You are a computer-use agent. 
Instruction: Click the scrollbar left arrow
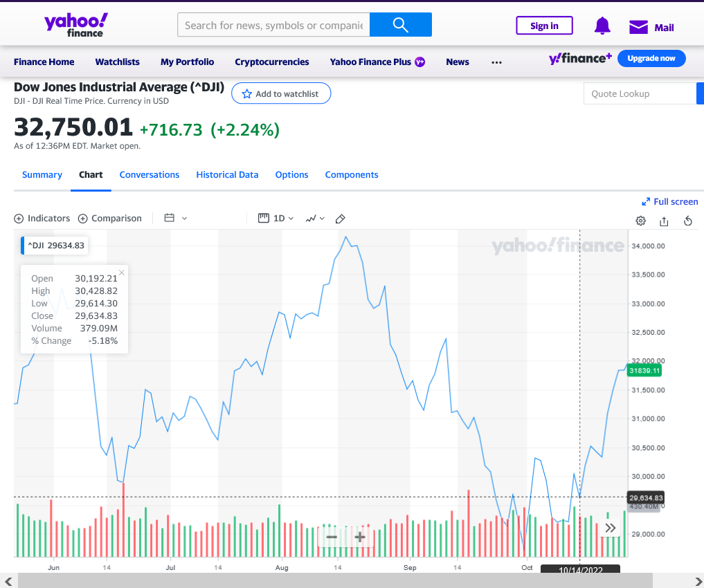8,581
